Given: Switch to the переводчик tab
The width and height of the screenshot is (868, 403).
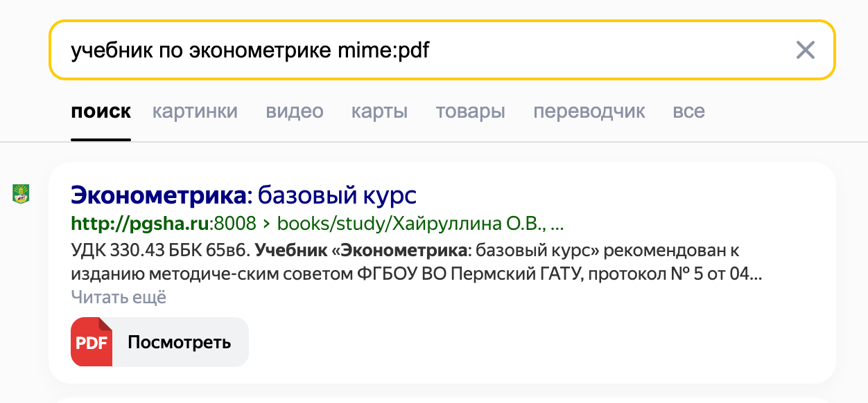Looking at the screenshot, I should [589, 111].
